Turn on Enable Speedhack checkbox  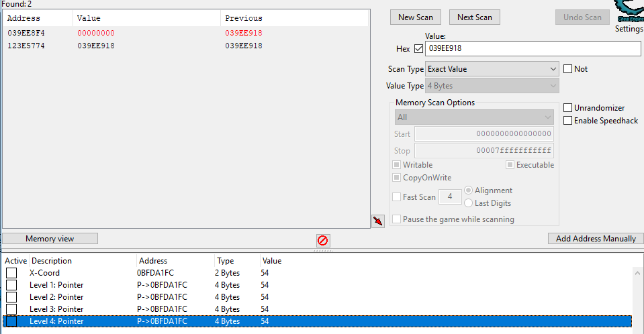tap(568, 121)
